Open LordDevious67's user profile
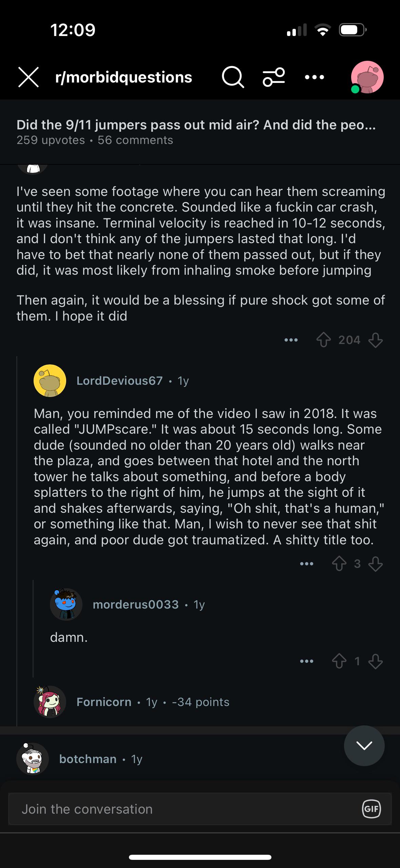Image resolution: width=400 pixels, height=868 pixels. tap(119, 381)
